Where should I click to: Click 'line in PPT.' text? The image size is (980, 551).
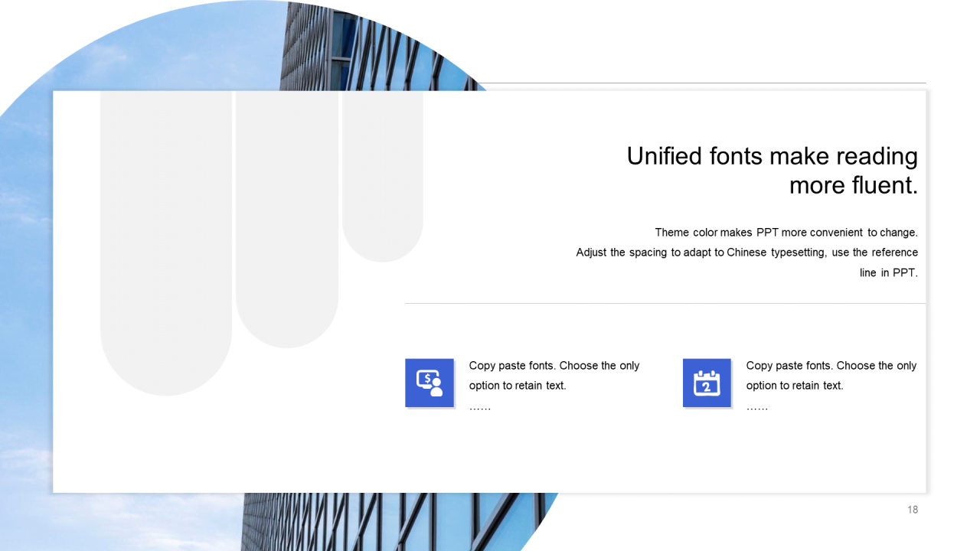pyautogui.click(x=889, y=272)
